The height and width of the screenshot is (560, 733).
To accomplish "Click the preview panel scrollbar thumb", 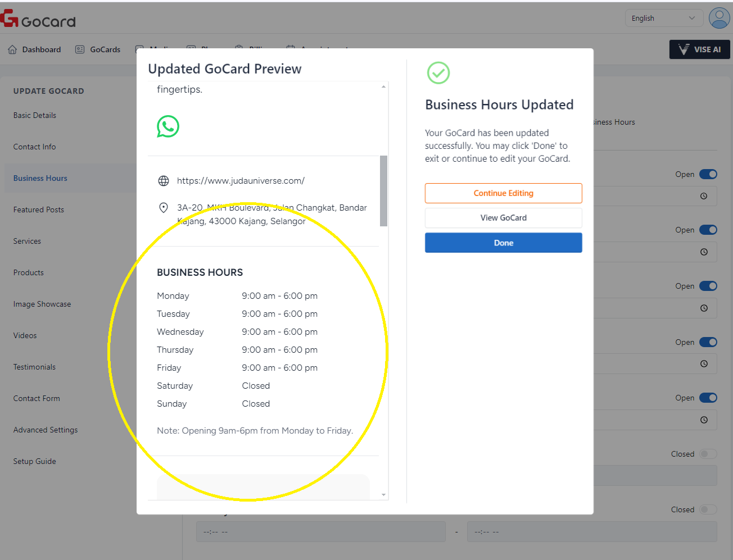I will [x=384, y=191].
